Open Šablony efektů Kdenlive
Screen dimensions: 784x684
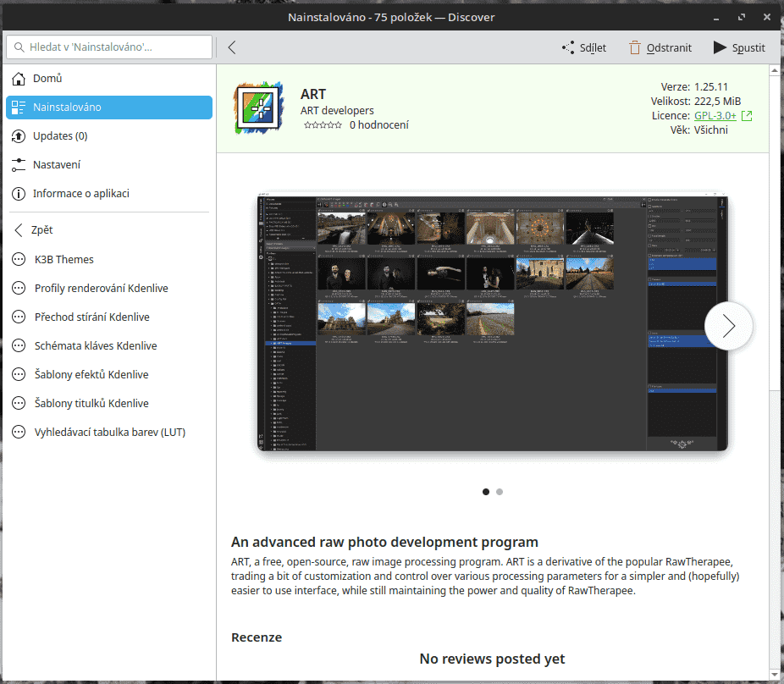click(x=109, y=374)
